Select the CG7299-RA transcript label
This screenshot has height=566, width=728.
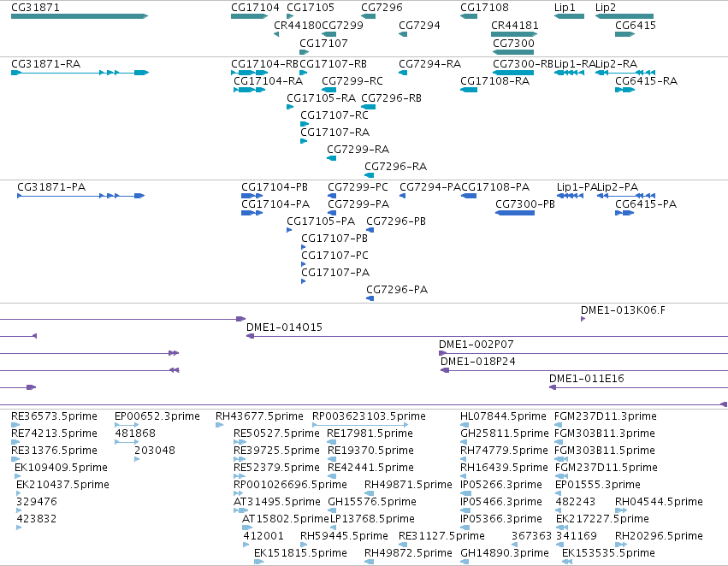[x=358, y=150]
